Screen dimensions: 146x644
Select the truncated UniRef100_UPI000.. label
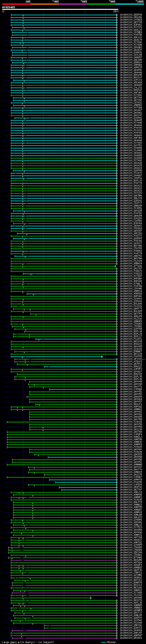(132, 359)
